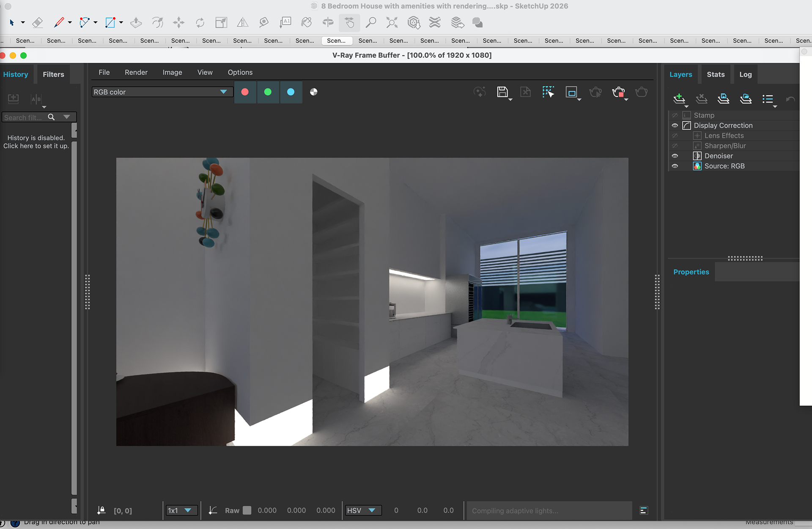
Task: Toggle the Source: RGB layer eye
Action: point(675,166)
